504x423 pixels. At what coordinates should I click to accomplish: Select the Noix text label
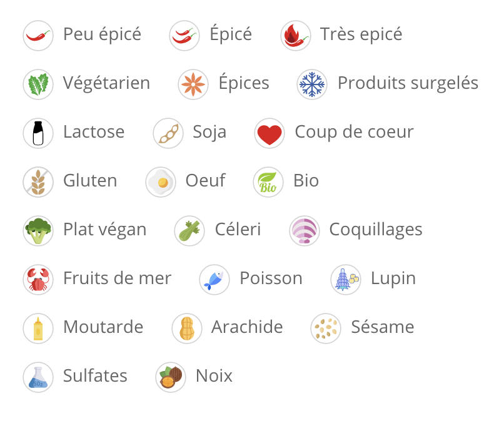click(x=214, y=376)
